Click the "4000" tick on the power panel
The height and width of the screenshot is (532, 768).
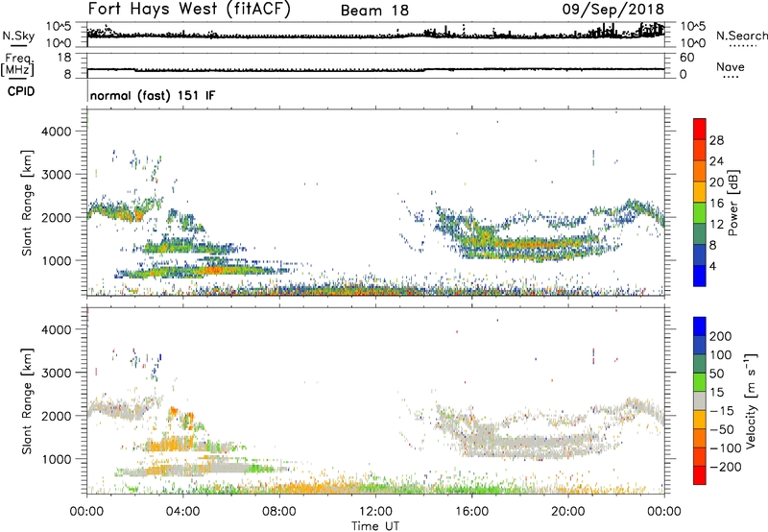click(x=56, y=132)
